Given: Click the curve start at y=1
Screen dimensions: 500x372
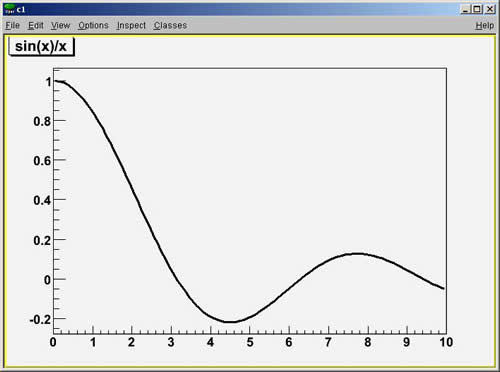Looking at the screenshot, I should [55, 81].
